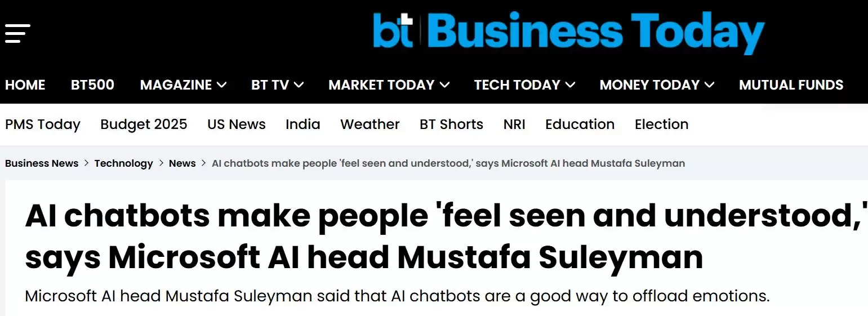Open the BT500 menu item
The width and height of the screenshot is (868, 316).
(x=92, y=85)
